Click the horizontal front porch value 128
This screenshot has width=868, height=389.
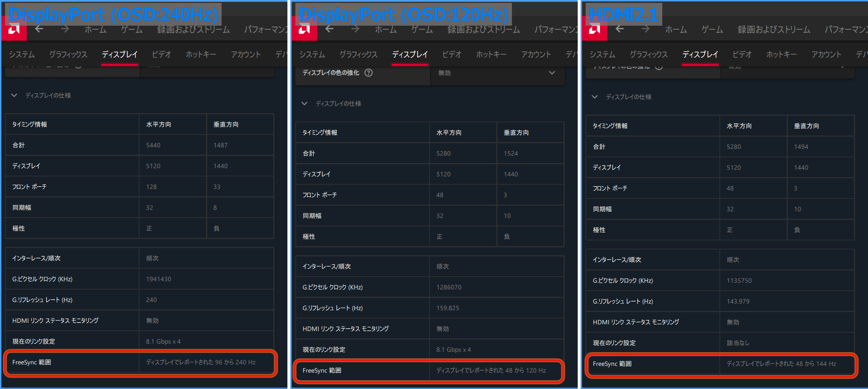(151, 187)
